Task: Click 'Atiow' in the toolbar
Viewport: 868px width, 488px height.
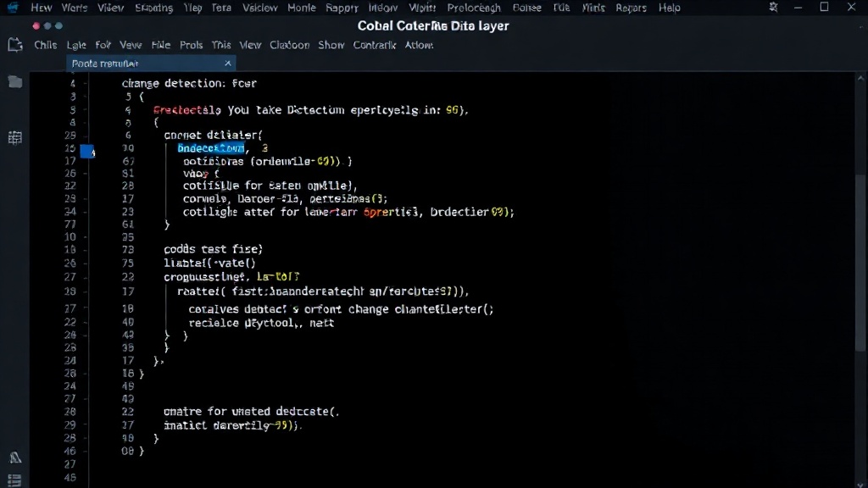Action: point(419,45)
